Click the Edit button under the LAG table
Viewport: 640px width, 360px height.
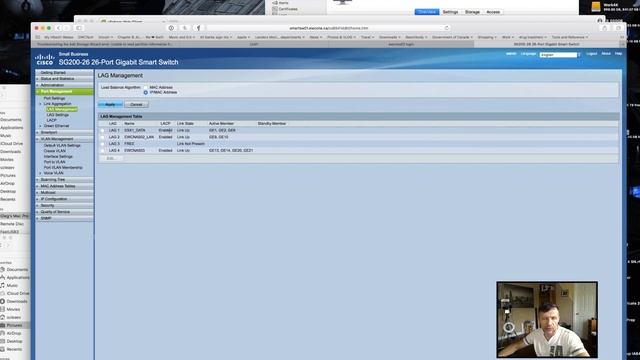[111, 158]
